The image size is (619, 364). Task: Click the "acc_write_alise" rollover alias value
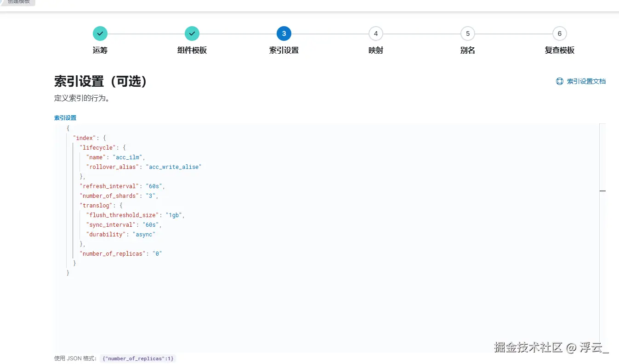pos(174,167)
